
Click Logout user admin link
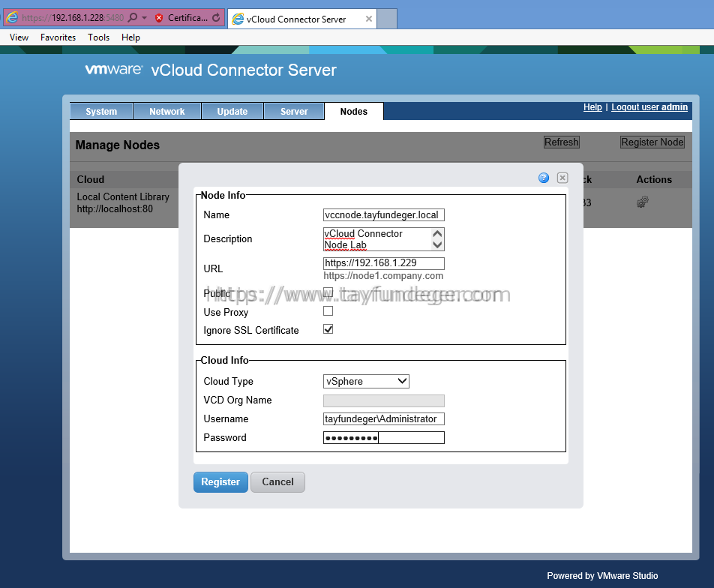(x=649, y=107)
